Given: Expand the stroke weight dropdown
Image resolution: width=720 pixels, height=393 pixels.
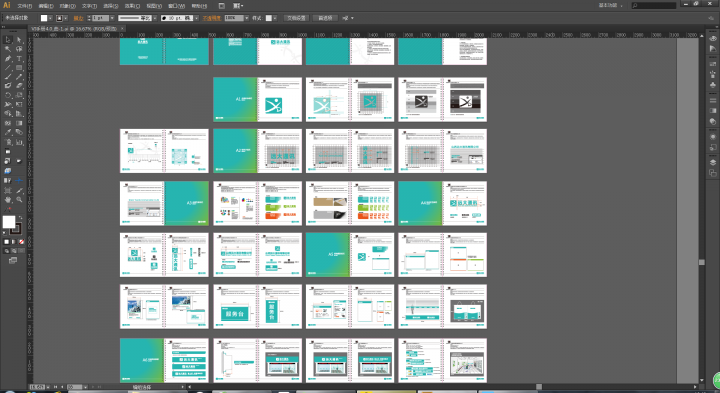Looking at the screenshot, I should click(x=112, y=18).
